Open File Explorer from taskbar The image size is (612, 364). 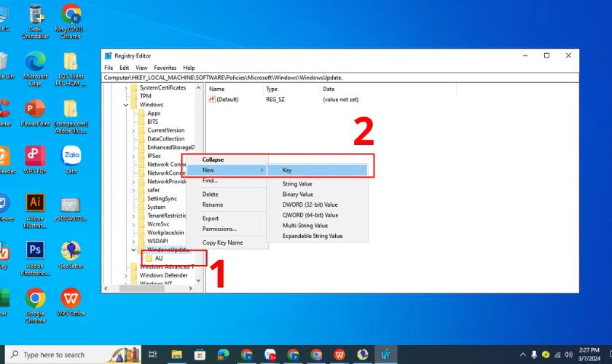(176, 355)
